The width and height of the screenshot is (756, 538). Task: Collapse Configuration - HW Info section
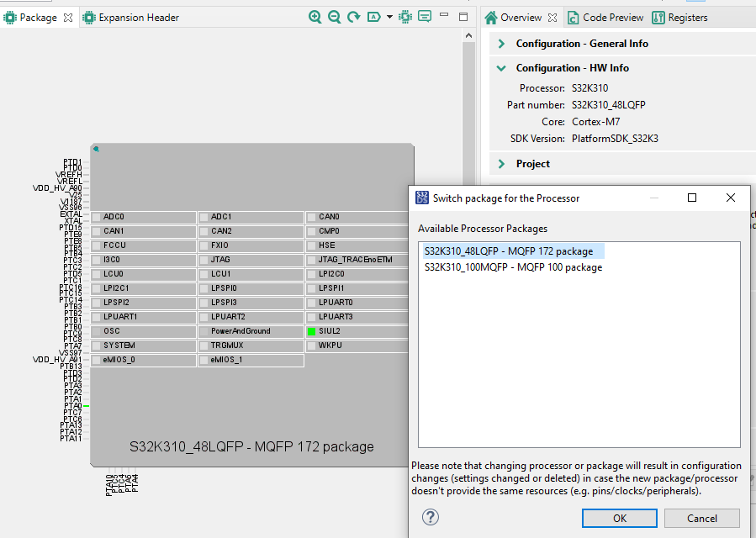(501, 67)
